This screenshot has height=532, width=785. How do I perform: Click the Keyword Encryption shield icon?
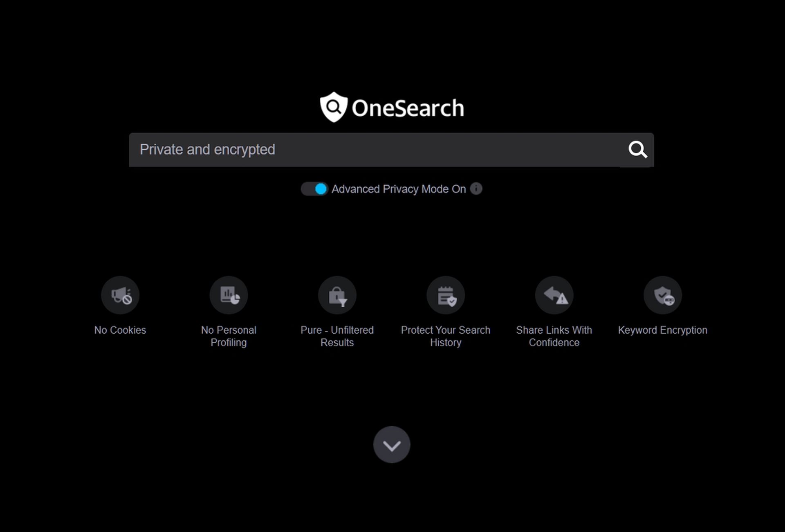(x=662, y=295)
